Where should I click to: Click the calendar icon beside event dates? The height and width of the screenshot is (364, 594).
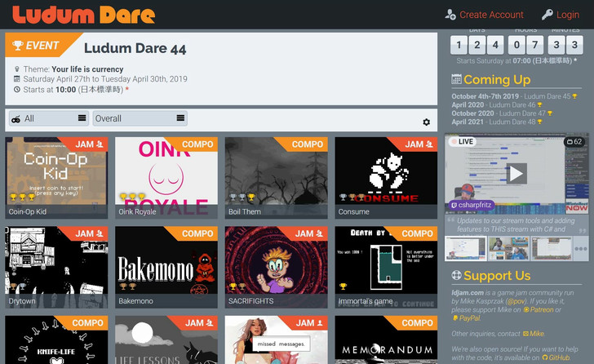[16, 79]
